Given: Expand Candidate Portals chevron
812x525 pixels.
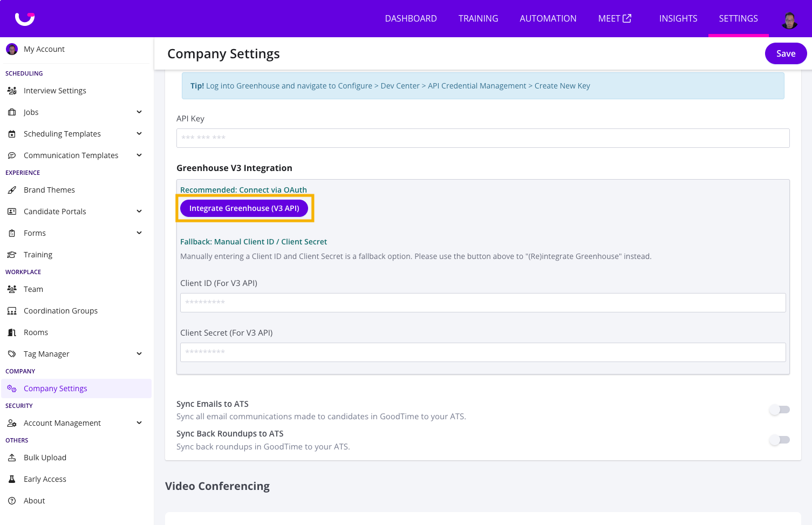Looking at the screenshot, I should (x=139, y=211).
